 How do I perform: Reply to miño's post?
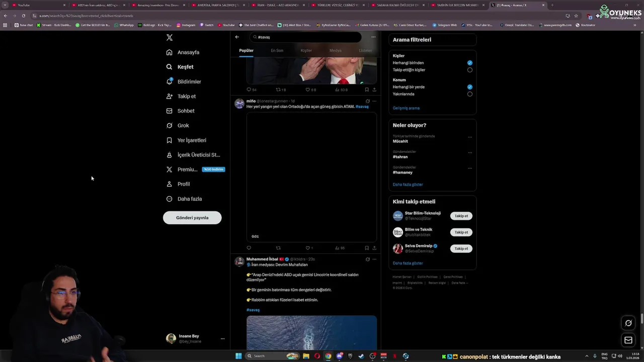click(x=249, y=248)
